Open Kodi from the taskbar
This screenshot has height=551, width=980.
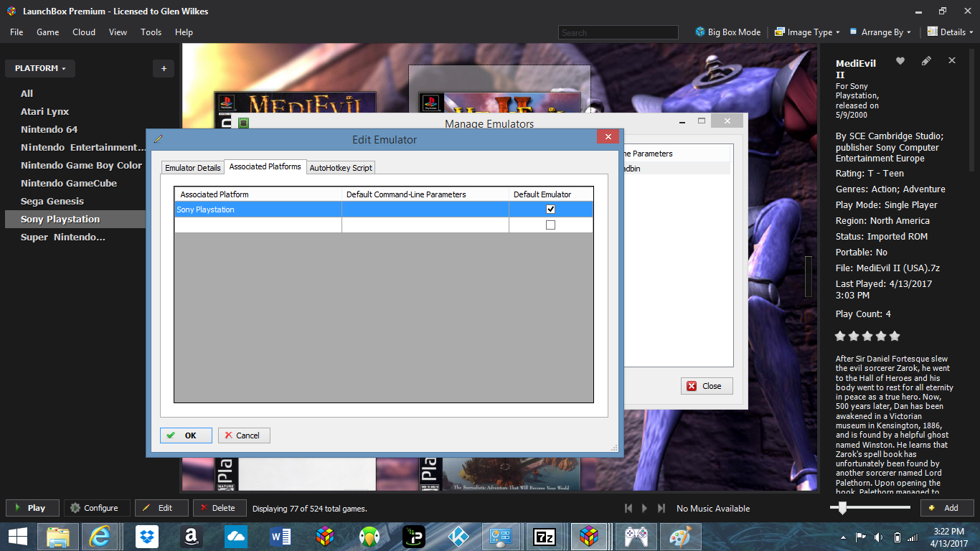point(458,536)
